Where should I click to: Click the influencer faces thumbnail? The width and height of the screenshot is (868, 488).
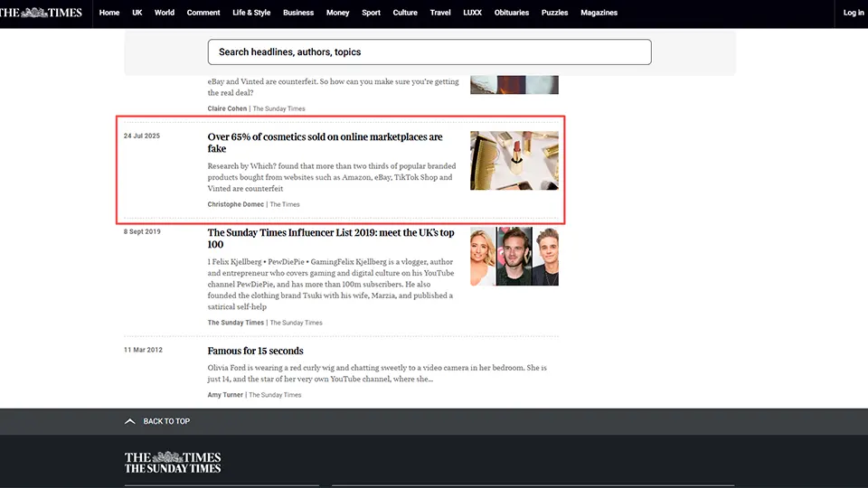point(514,256)
